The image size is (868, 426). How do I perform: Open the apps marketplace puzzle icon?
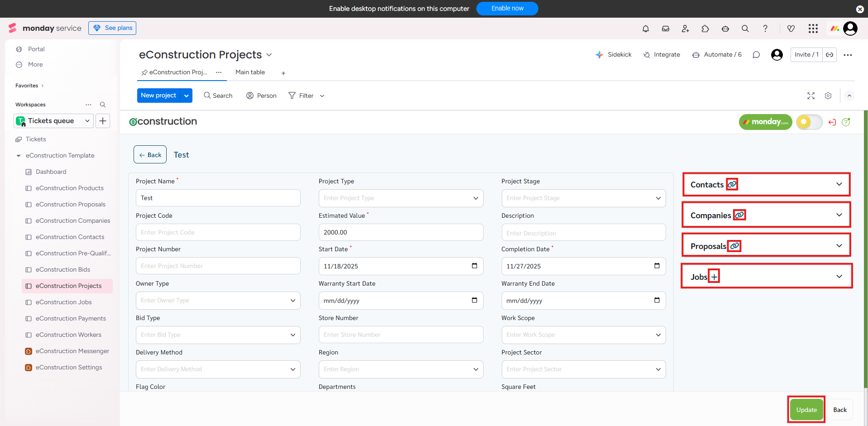click(705, 29)
